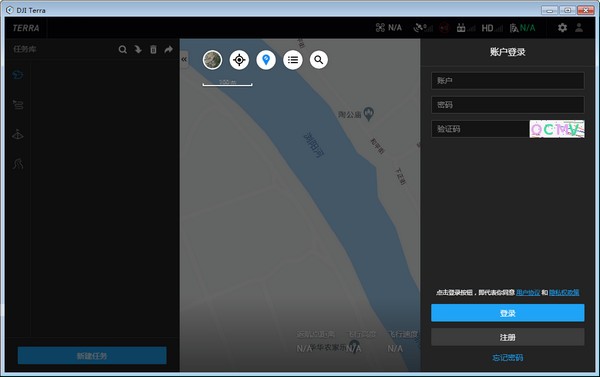This screenshot has height=377, width=600.
Task: Select the first mission type sidebar icon
Action: pos(18,75)
